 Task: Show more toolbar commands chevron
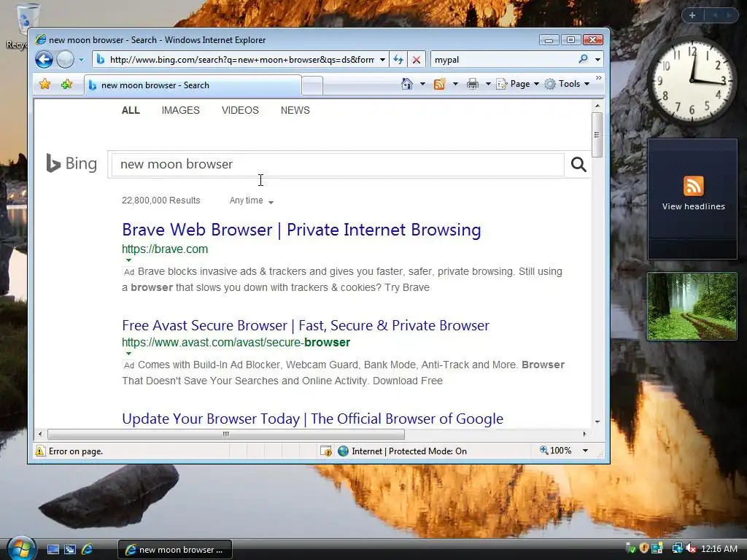pos(599,77)
